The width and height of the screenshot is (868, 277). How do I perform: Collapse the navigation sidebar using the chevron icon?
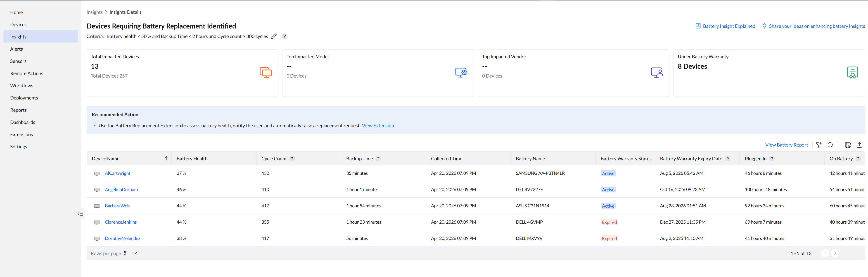(x=81, y=213)
